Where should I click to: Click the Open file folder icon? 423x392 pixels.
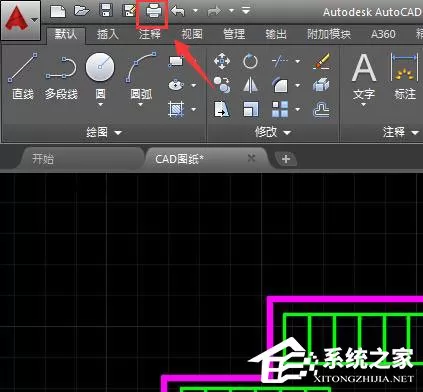81,11
